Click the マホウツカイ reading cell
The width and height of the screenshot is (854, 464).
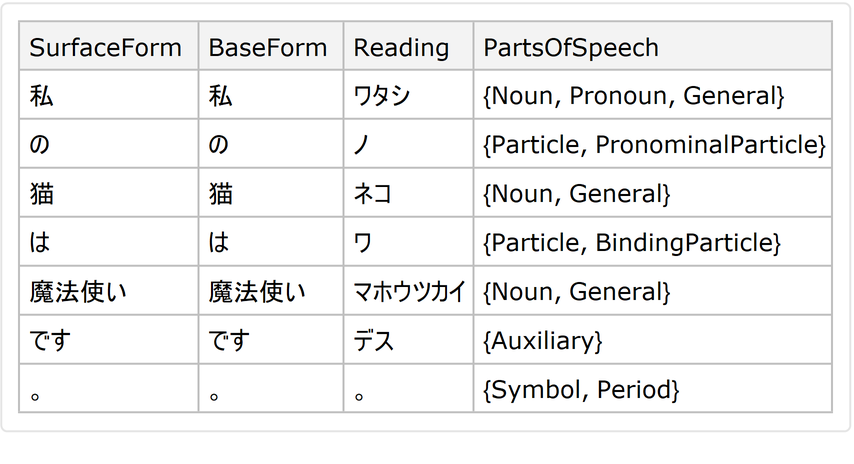click(409, 292)
